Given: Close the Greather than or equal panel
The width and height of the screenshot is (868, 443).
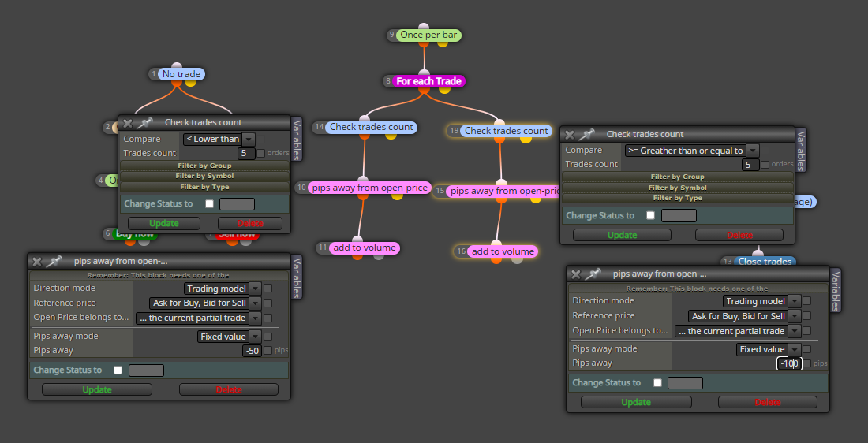Looking at the screenshot, I should (570, 134).
